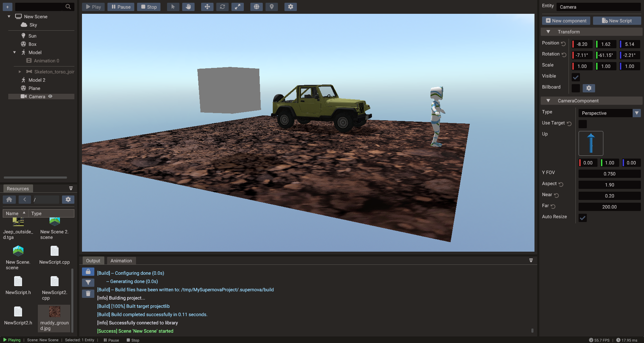Reset the Use Target value
The width and height of the screenshot is (644, 343).
tap(569, 124)
